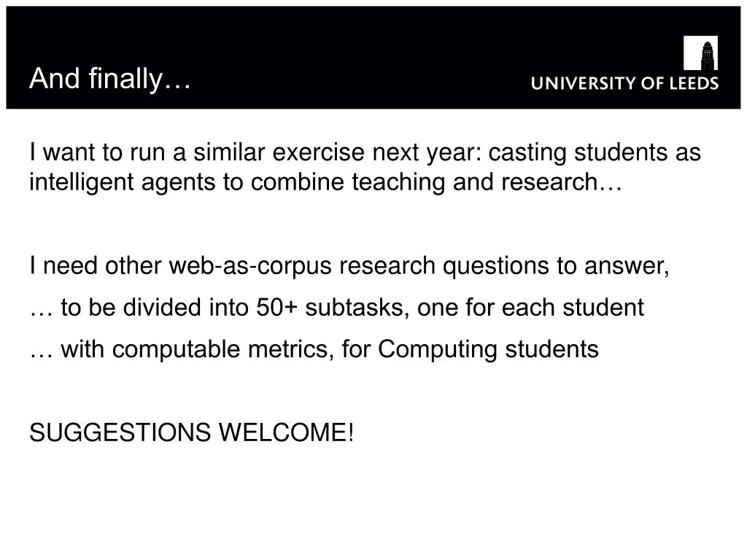Click the "And finally…" slide title
Screen dimensions: 747x560
click(110, 79)
